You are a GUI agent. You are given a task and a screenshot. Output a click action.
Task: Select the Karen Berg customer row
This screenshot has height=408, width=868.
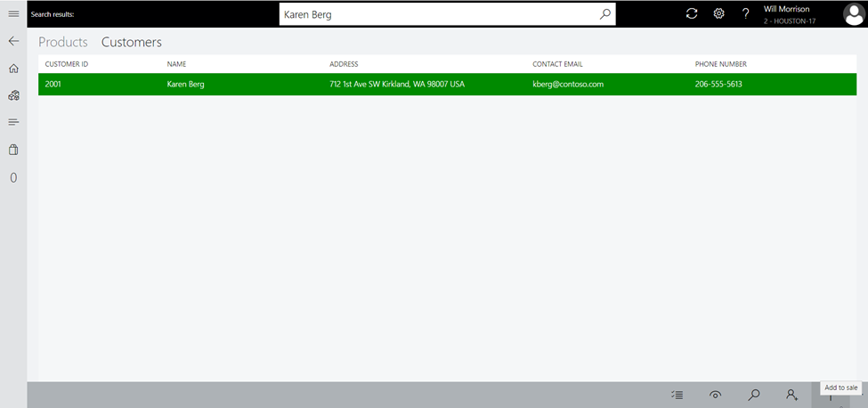447,85
